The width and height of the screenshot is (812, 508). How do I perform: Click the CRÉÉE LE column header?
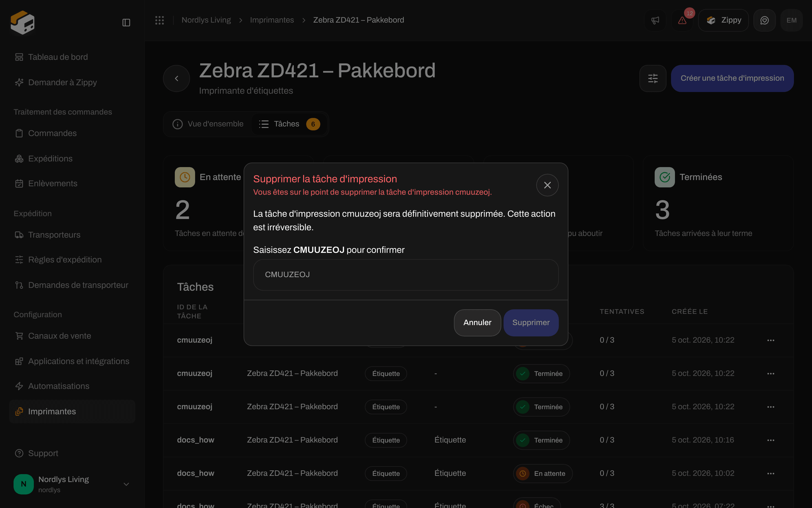click(690, 312)
